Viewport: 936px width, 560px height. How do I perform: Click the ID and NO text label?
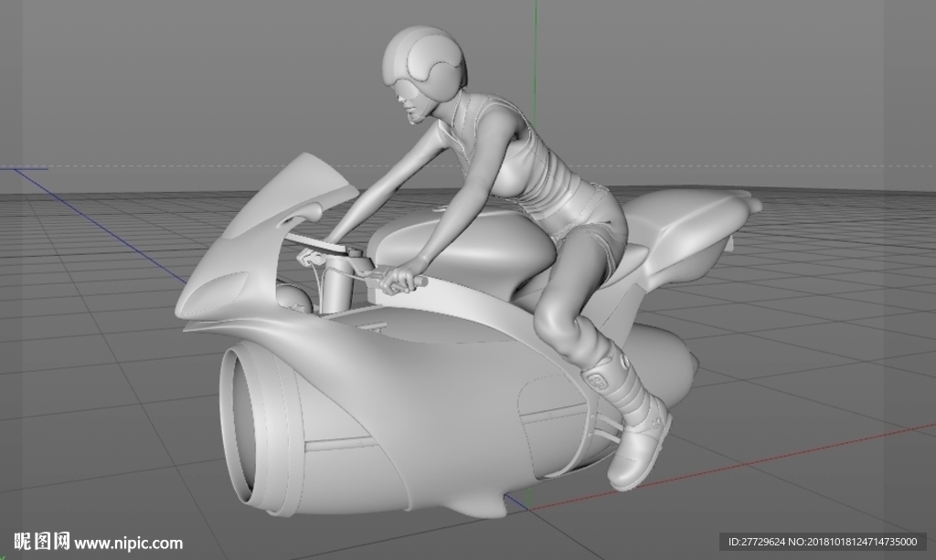point(823,542)
